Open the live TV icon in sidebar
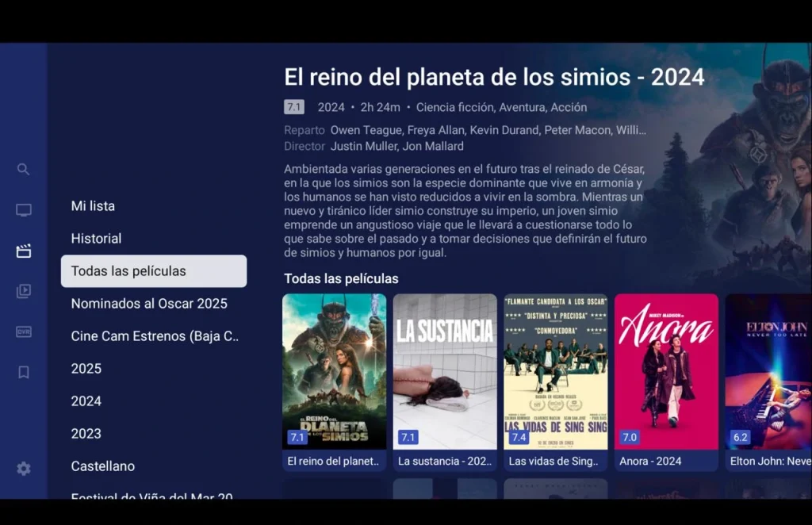The width and height of the screenshot is (812, 525). coord(23,210)
